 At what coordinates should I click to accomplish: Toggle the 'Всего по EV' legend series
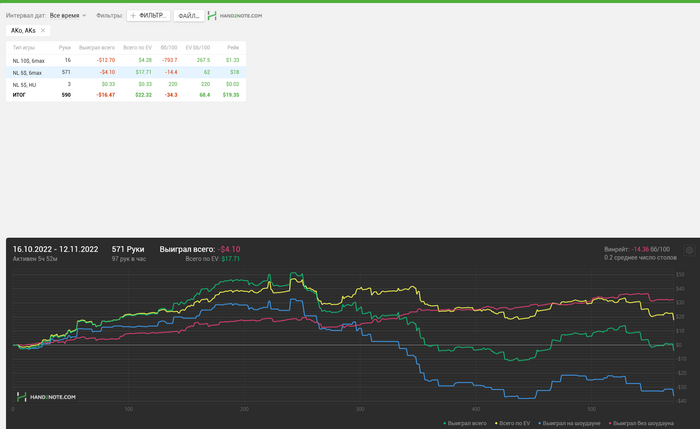(x=512, y=423)
